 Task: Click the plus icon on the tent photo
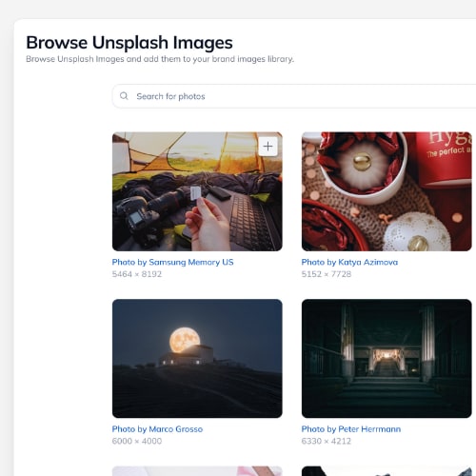click(x=268, y=147)
